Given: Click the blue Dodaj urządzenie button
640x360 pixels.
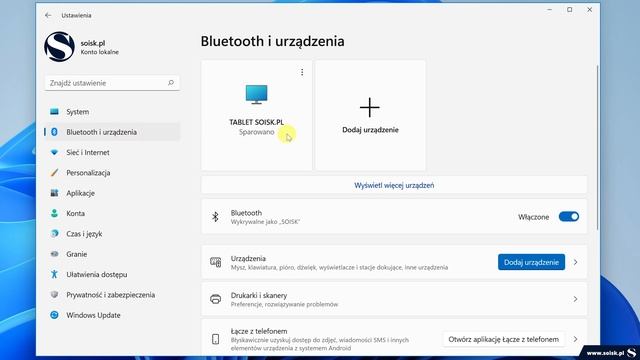Looking at the screenshot, I should 531,262.
